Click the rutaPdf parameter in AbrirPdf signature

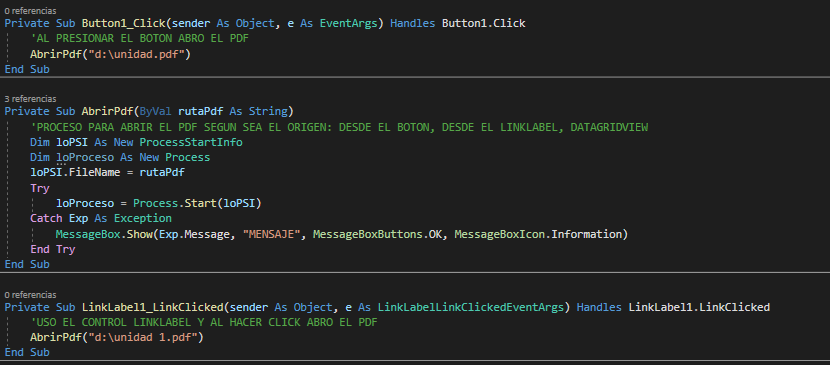[197, 112]
